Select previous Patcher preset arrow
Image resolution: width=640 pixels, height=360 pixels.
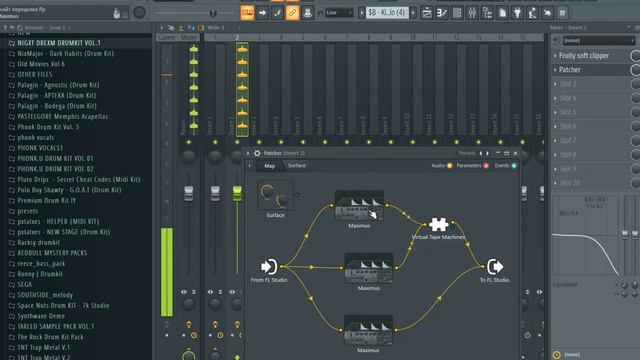coord(481,153)
